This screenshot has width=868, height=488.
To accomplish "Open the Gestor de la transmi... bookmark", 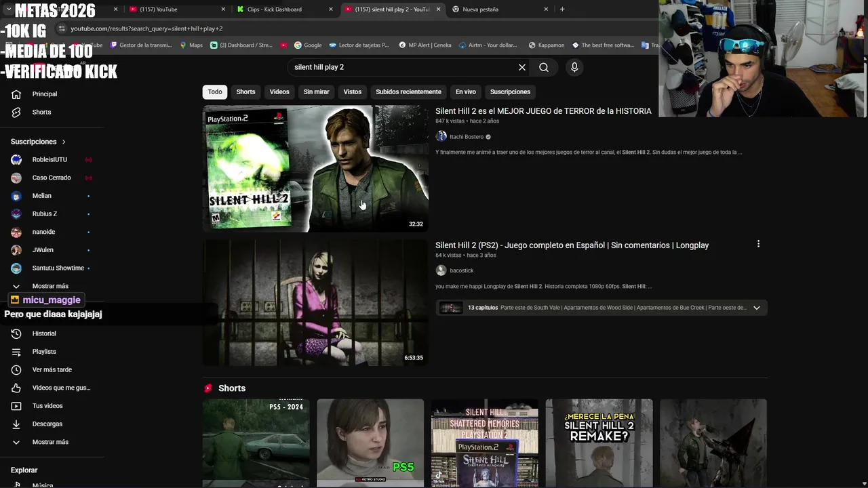I will coord(141,45).
